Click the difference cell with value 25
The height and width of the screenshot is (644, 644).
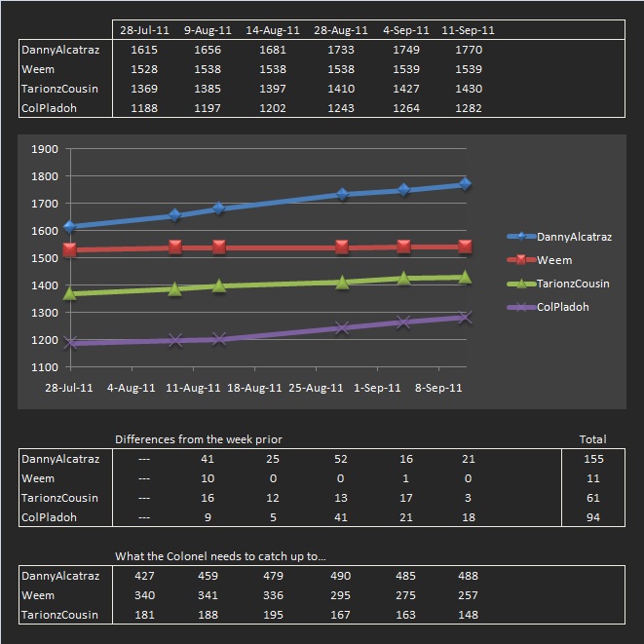tap(273, 459)
